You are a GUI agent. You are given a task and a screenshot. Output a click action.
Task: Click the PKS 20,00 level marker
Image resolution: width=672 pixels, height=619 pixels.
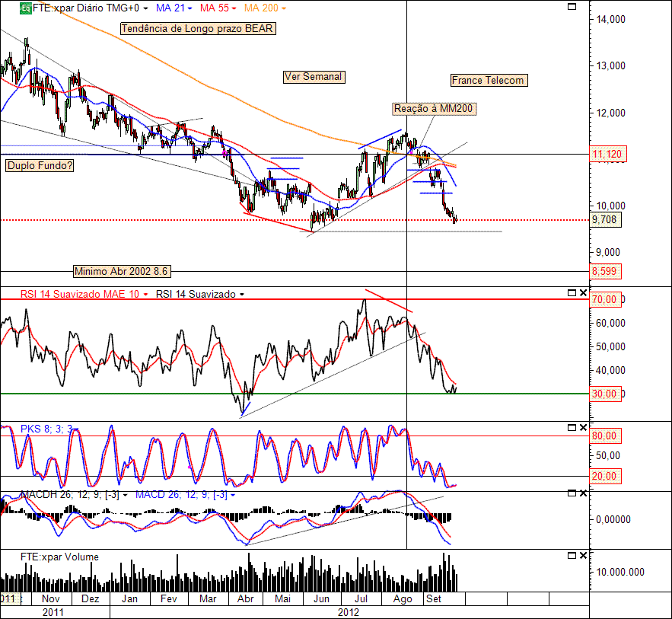click(x=606, y=477)
